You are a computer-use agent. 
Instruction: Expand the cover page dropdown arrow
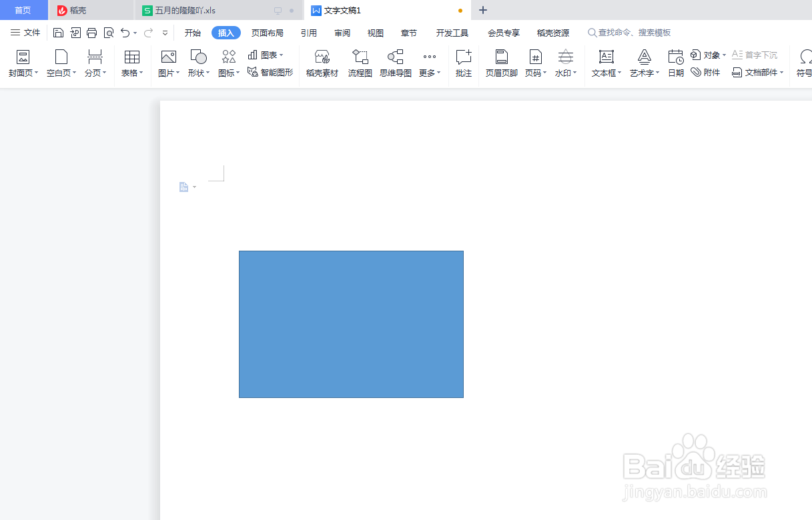point(36,73)
